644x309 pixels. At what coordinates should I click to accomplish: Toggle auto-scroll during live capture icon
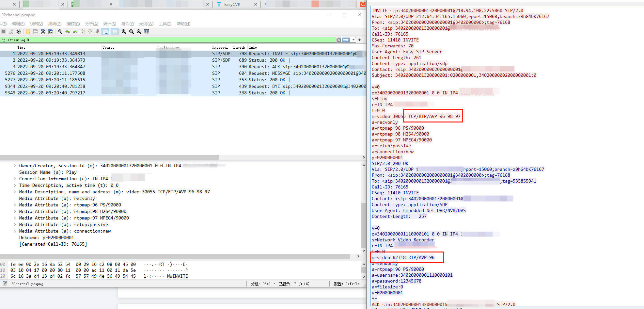pyautogui.click(x=105, y=32)
